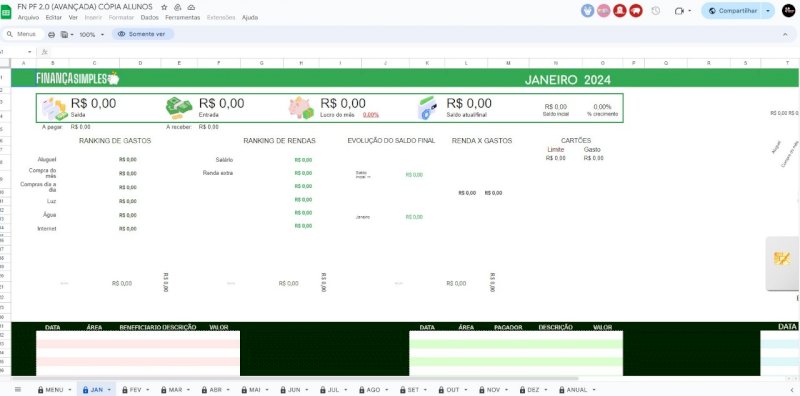
Task: Search menus in the Menus box
Action: pyautogui.click(x=23, y=34)
